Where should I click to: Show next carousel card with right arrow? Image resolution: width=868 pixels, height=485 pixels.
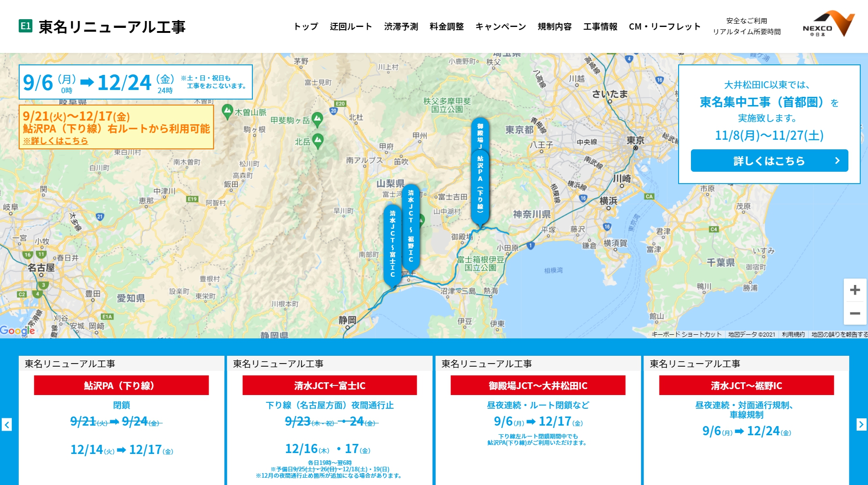[x=861, y=425]
